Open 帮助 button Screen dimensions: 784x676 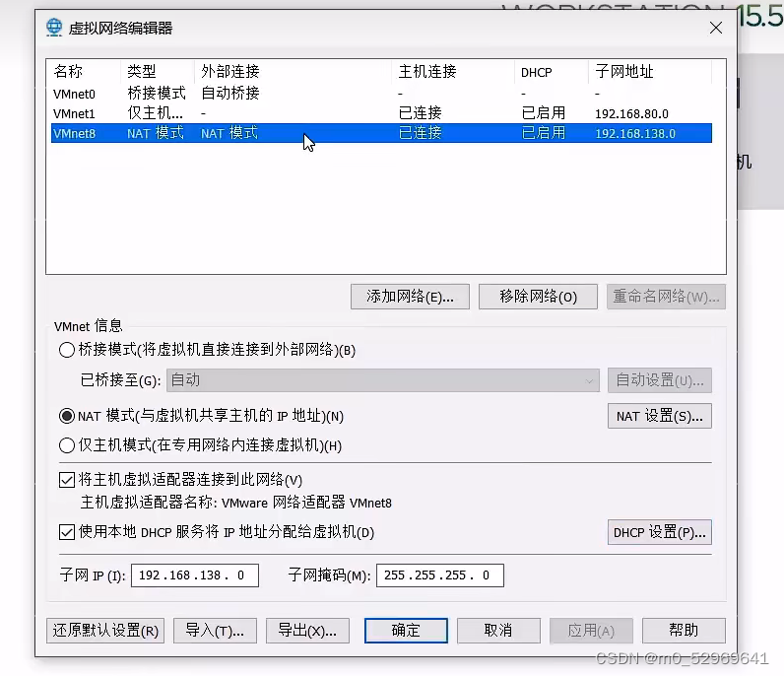pos(684,631)
